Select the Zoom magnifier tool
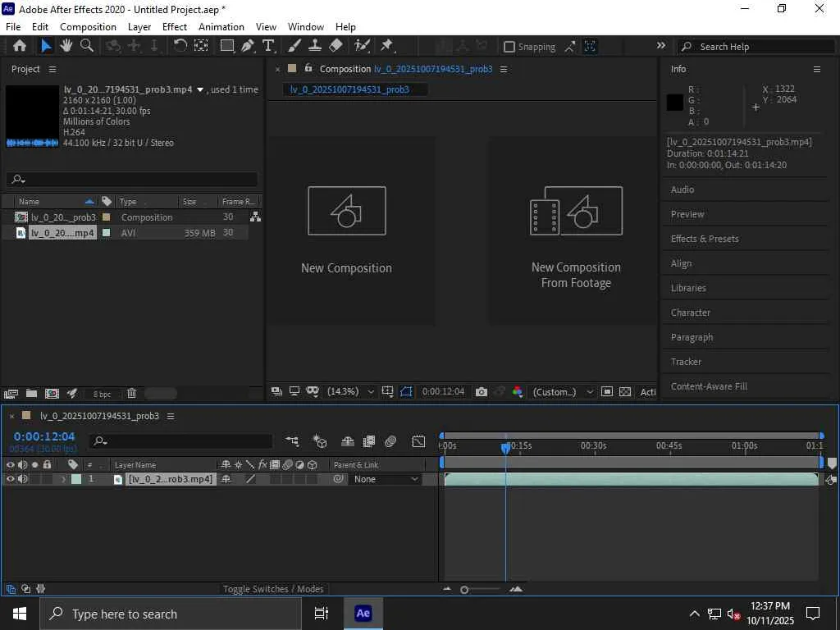This screenshot has width=840, height=630. pos(86,46)
